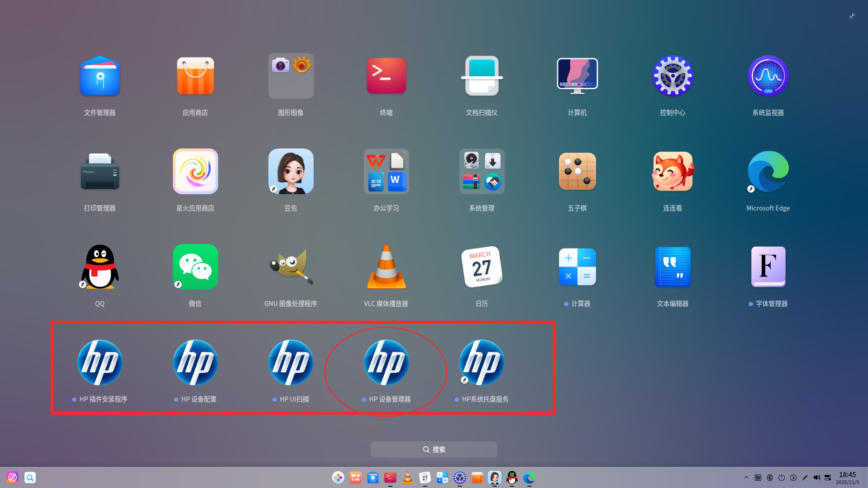Open VLC cone icon on taskbar
Viewport: 868px width, 488px height.
click(408, 478)
